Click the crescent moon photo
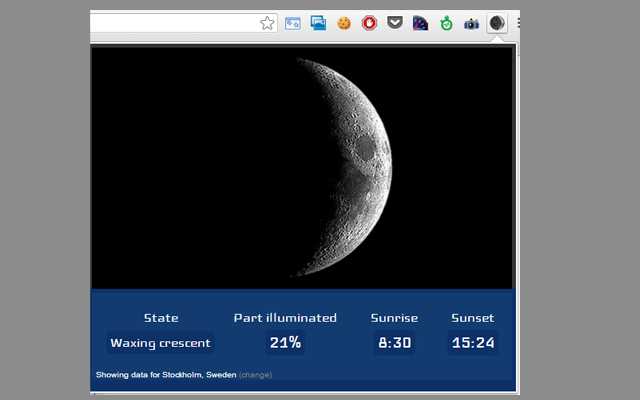The width and height of the screenshot is (640, 400). [302, 168]
